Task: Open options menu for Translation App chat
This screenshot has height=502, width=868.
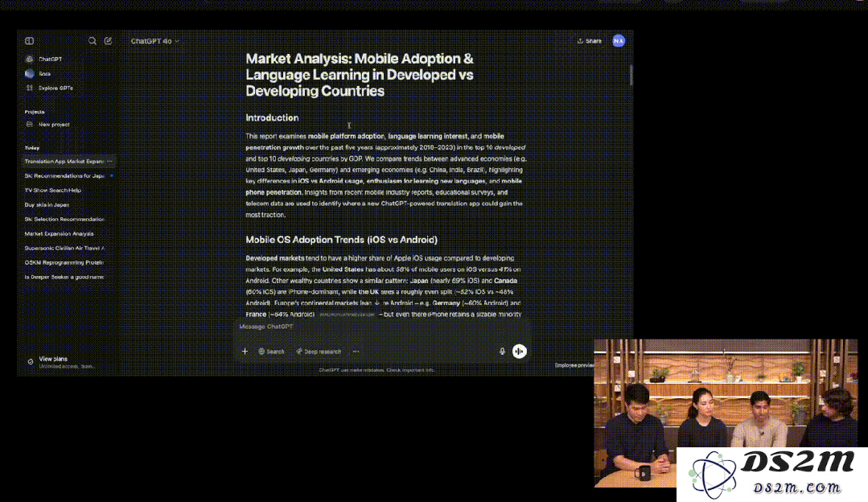Action: [x=109, y=162]
